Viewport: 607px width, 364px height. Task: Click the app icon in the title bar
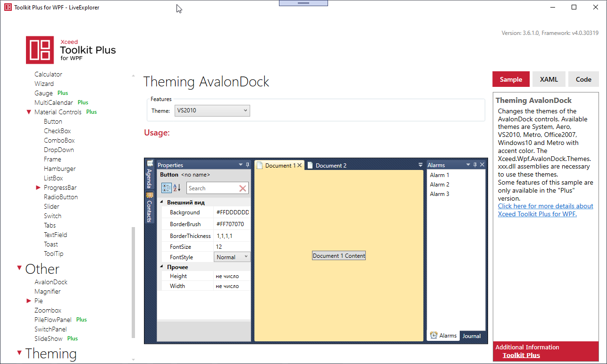[8, 7]
